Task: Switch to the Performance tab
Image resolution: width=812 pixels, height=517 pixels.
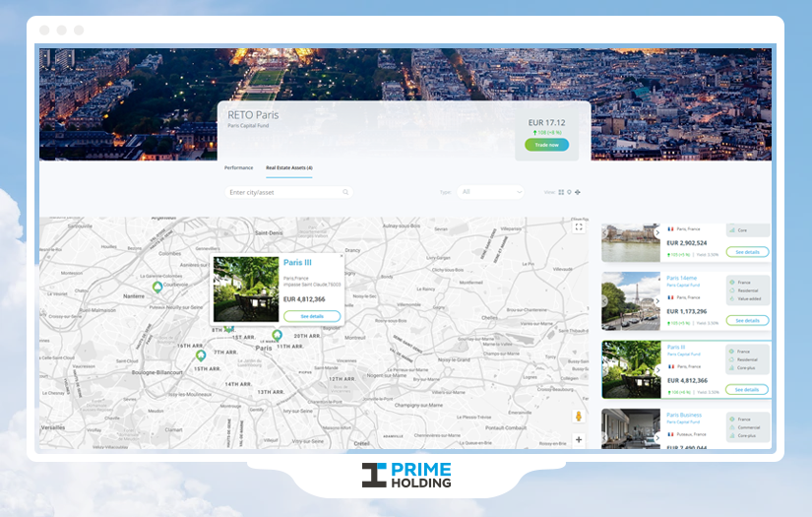Action: (238, 167)
